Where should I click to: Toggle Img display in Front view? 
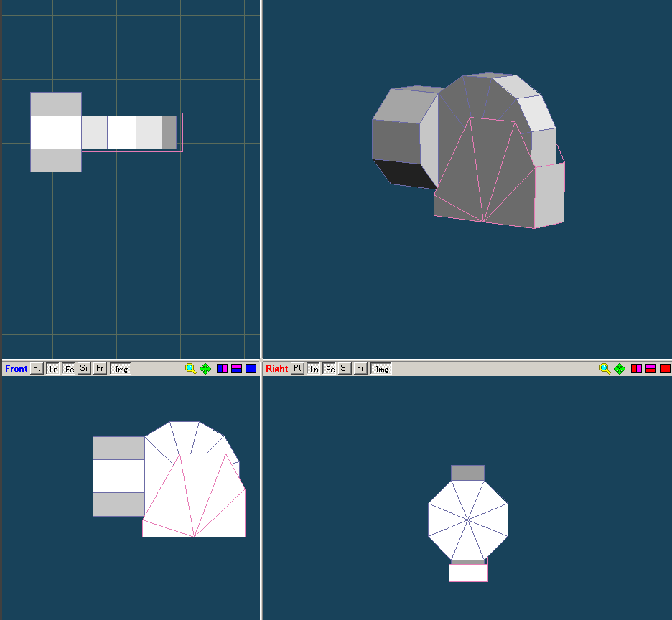pyautogui.click(x=121, y=369)
